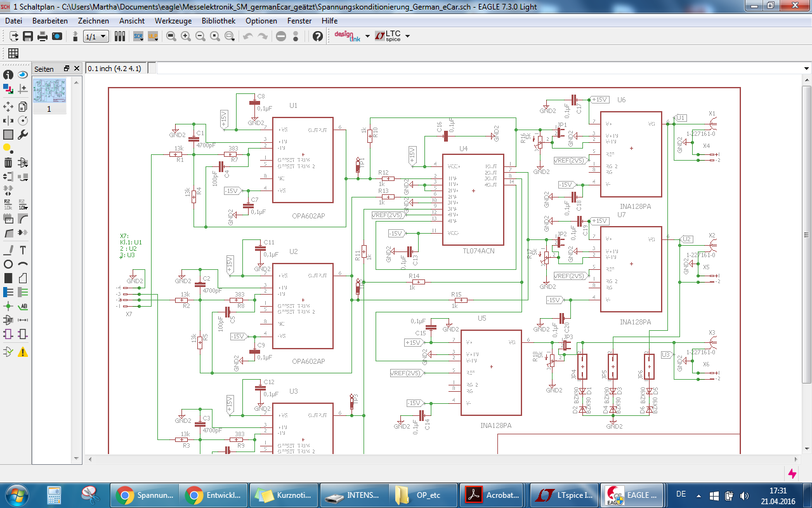Screen dimensions: 812x508
Task: Open the OP_etc folder in taskbar
Action: tap(422, 494)
